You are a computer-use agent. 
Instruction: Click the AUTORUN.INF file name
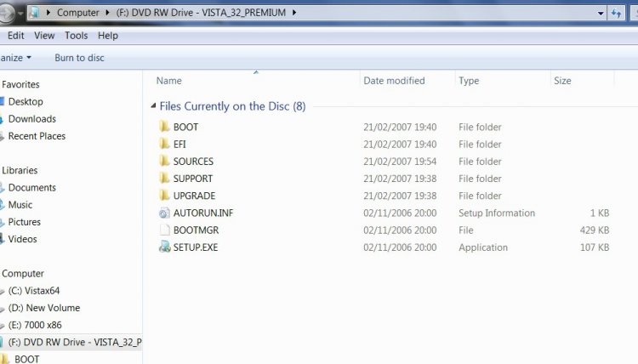pos(203,213)
